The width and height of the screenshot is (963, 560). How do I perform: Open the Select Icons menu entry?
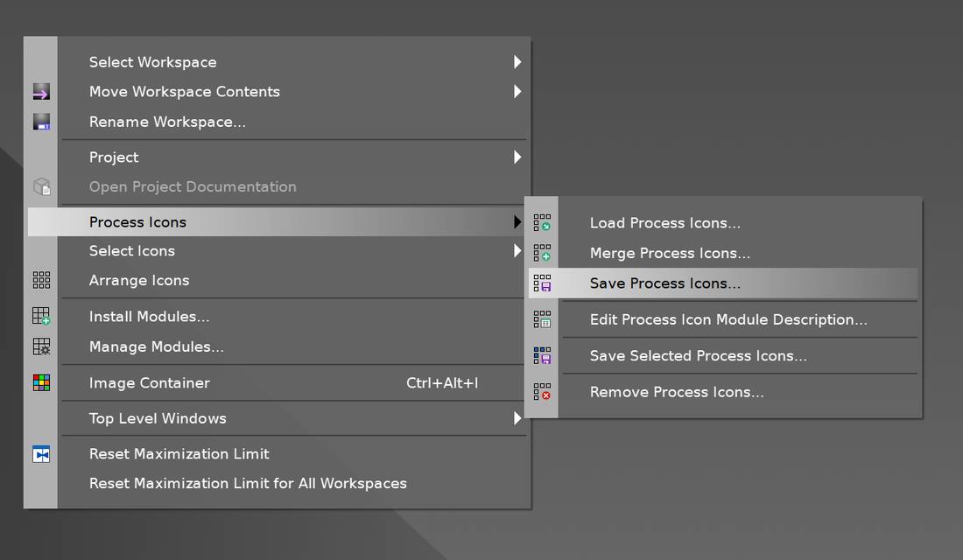(277, 250)
